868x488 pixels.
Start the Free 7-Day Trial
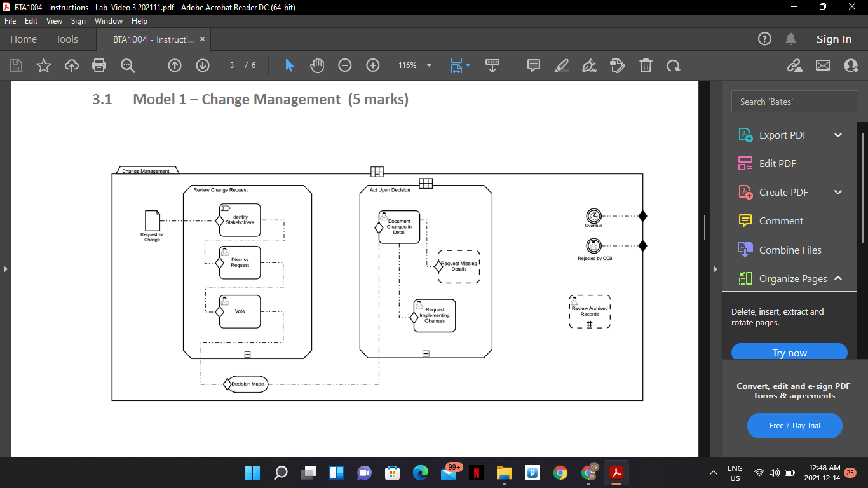coord(794,425)
